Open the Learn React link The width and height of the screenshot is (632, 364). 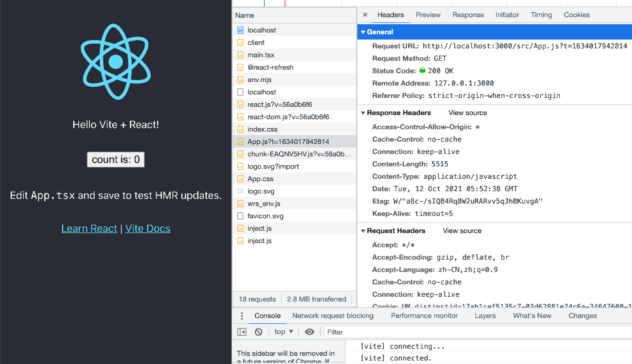click(x=89, y=229)
